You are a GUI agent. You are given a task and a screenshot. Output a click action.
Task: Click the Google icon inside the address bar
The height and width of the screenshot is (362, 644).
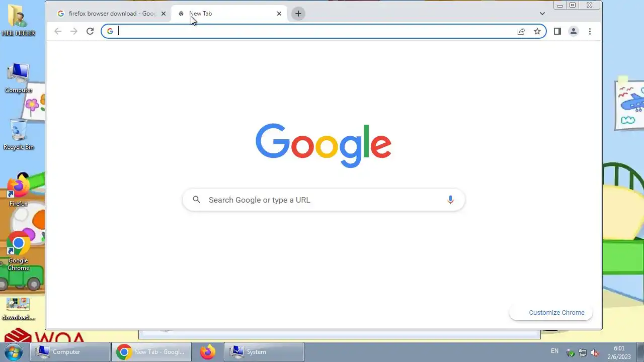click(110, 31)
